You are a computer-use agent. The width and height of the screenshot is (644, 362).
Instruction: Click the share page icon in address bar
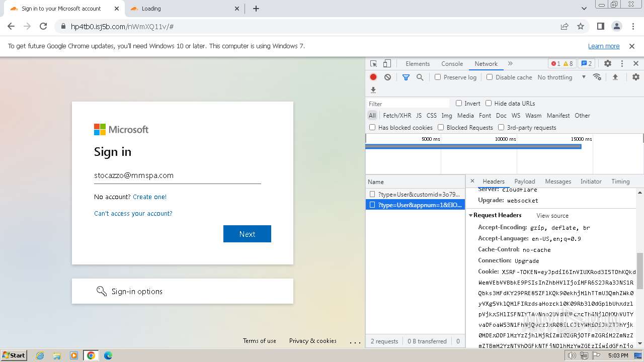565,26
